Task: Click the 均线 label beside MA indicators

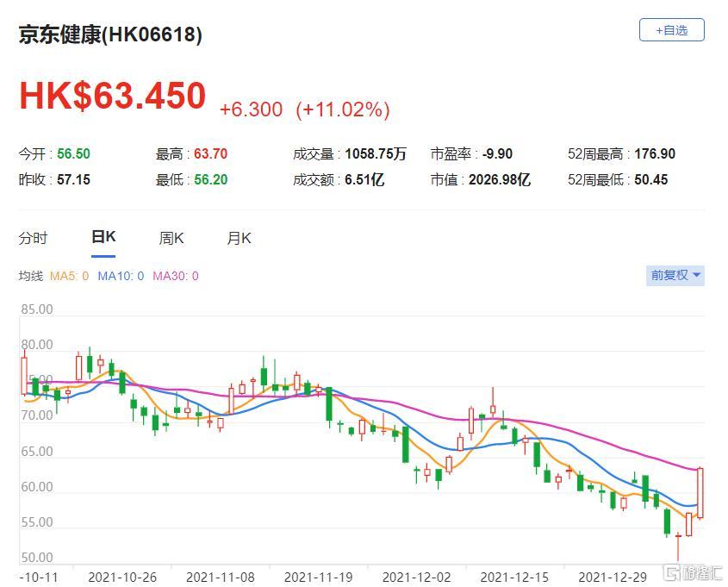Action: (31, 276)
